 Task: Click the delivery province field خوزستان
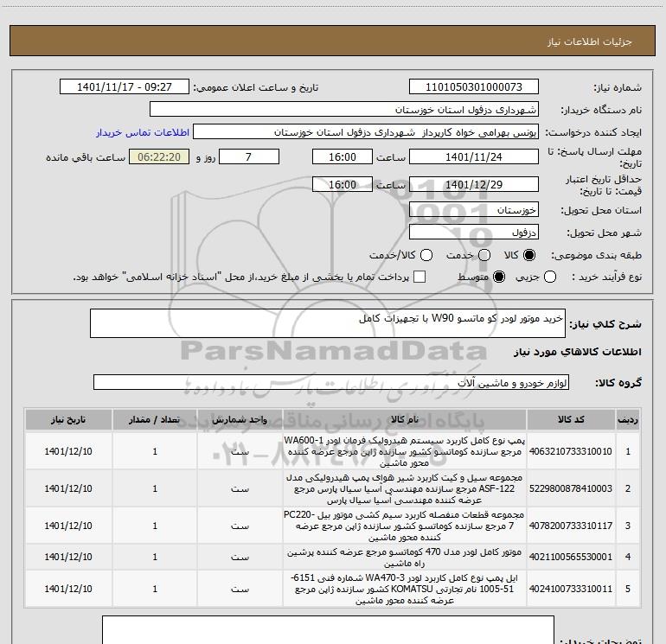(474, 210)
